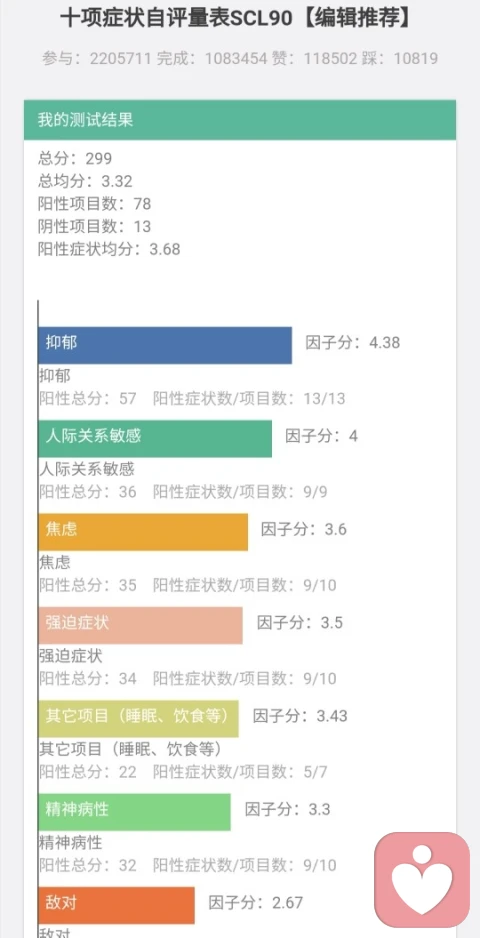Select 因子分：3.6 beside 焦虑 bar

[303, 529]
